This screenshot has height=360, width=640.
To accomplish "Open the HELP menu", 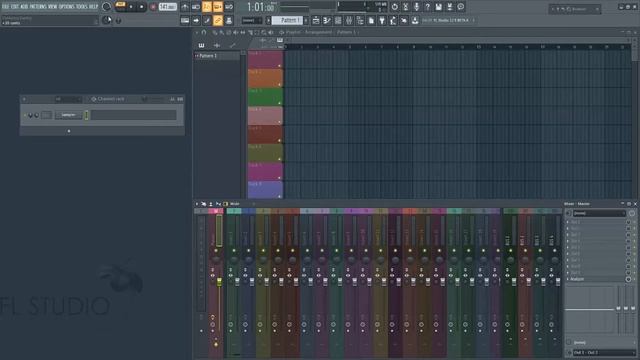I will [93, 7].
